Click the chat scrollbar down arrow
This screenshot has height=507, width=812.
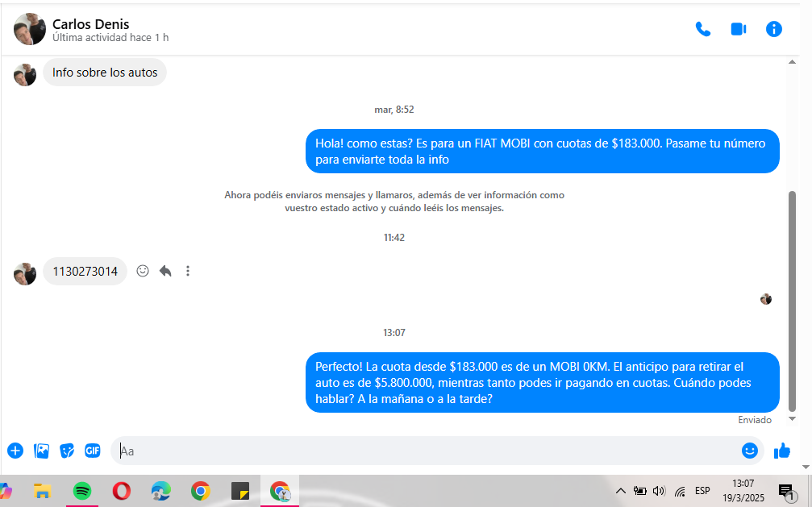tap(792, 419)
